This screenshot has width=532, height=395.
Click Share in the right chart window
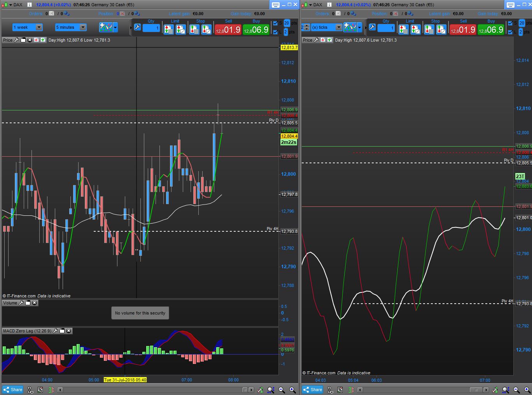point(313,390)
